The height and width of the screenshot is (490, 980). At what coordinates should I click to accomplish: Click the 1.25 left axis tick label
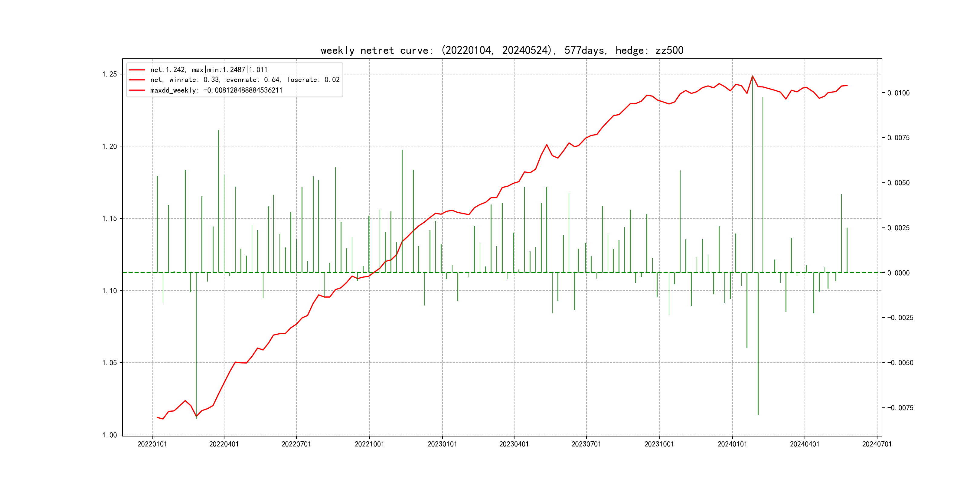pyautogui.click(x=109, y=74)
